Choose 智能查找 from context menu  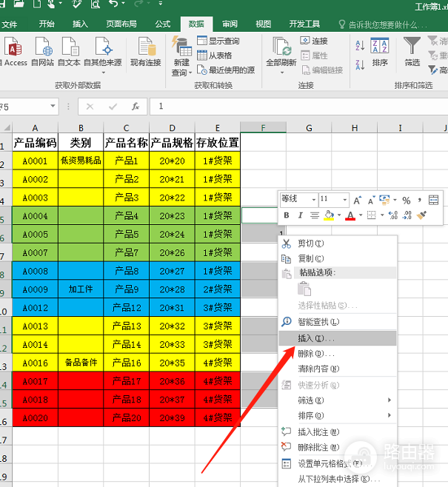[x=338, y=322]
